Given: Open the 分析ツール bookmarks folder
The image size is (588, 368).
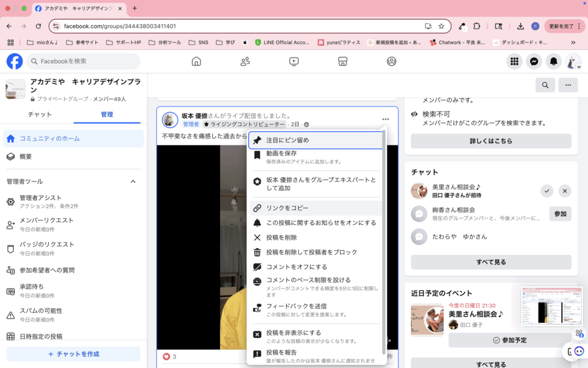Looking at the screenshot, I should (165, 43).
